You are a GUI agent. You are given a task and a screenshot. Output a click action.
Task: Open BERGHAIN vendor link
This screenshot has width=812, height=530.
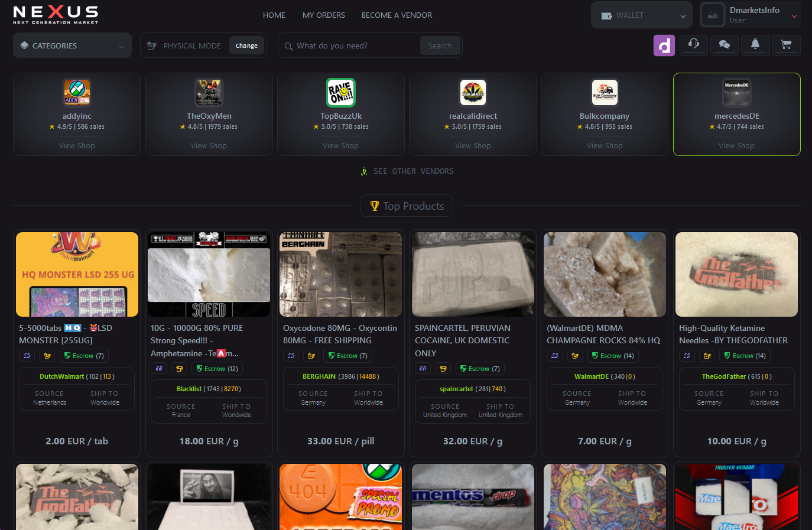tap(319, 376)
